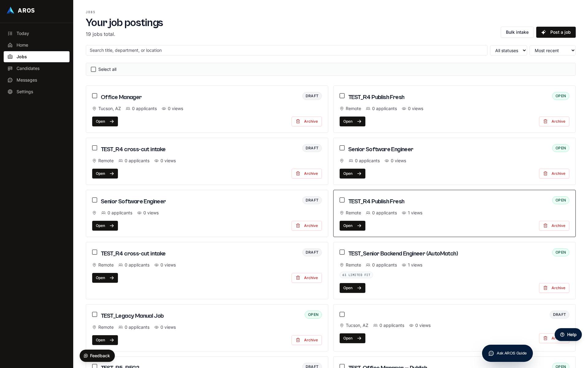This screenshot has height=368, width=588.
Task: Click the TEST_Legacy Manual Job title
Action: [x=132, y=316]
